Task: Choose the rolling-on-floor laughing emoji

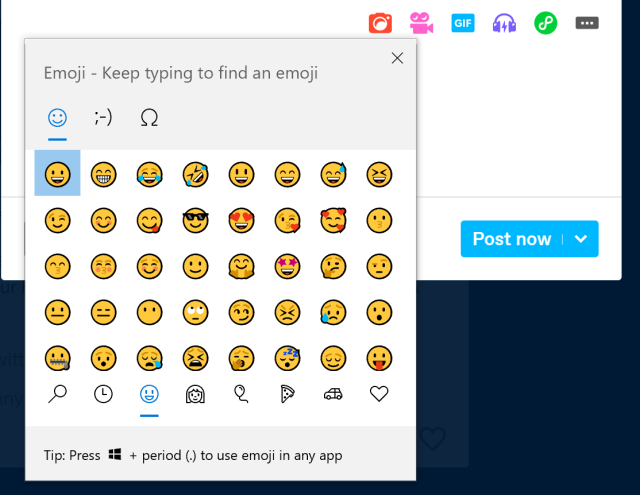Action: [195, 173]
